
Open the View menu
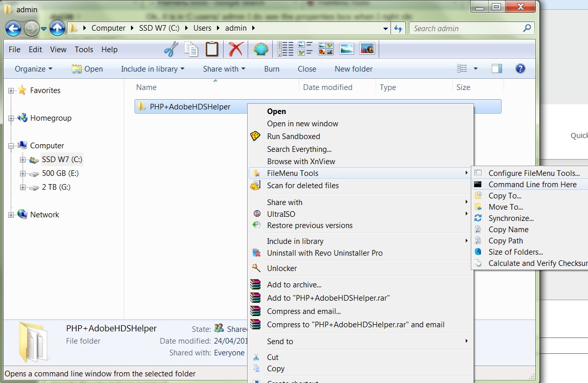pos(58,50)
